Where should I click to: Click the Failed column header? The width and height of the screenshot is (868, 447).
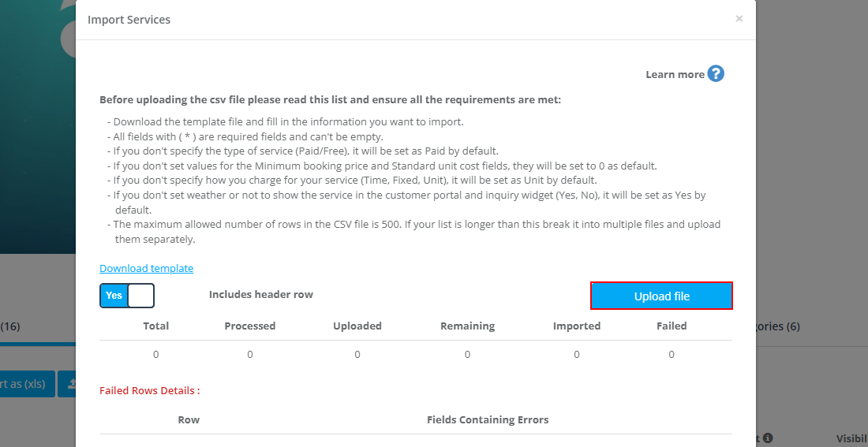point(672,326)
